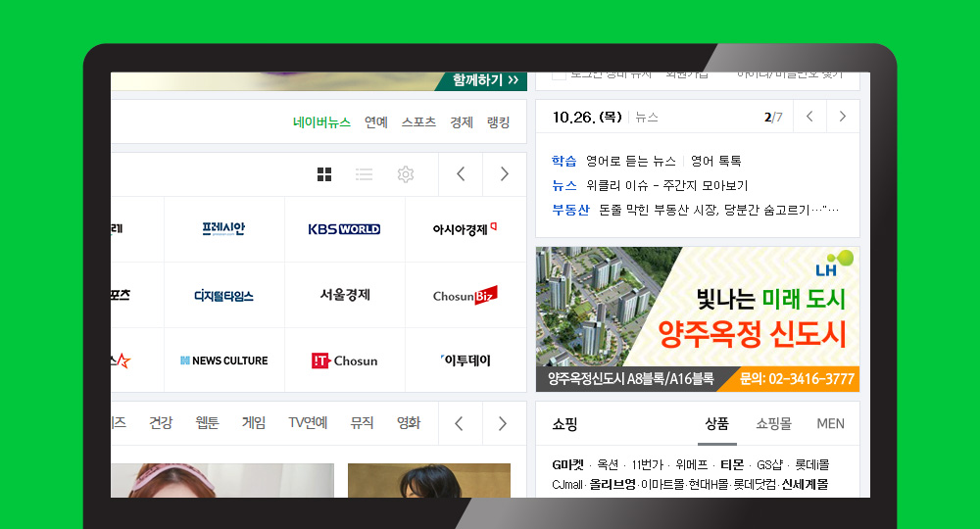Open 롯데닷컴 shopping link
Image resolution: width=980 pixels, height=529 pixels.
click(755, 484)
